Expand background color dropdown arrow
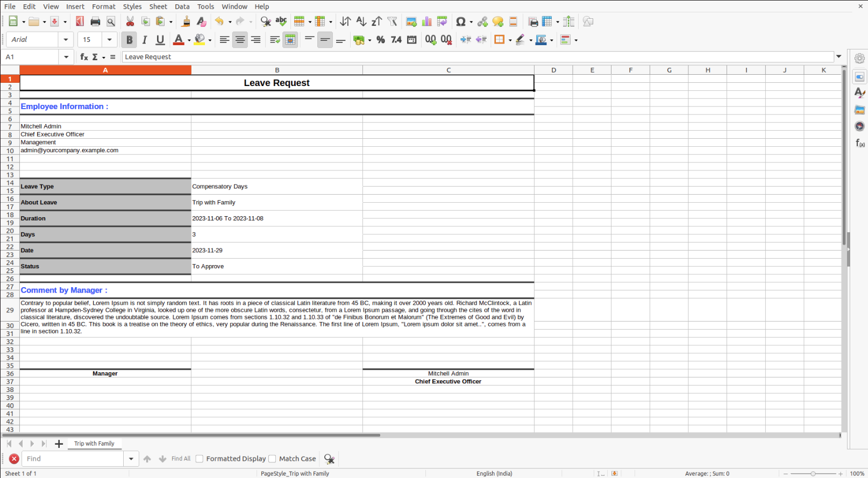 tap(210, 40)
